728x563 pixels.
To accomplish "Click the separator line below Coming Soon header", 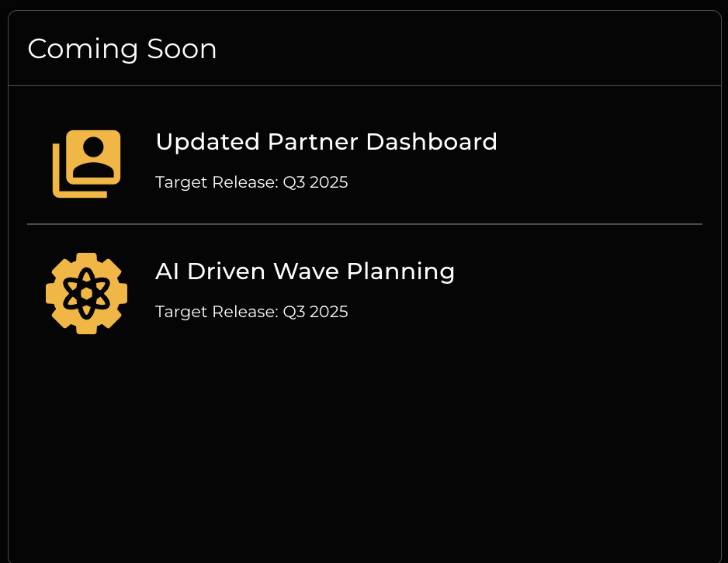I will pyautogui.click(x=364, y=85).
